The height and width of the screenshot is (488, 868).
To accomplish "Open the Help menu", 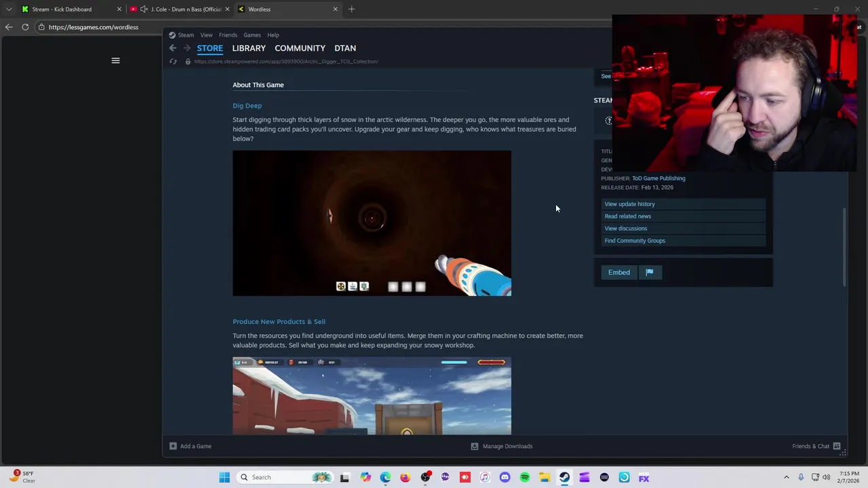I will (x=273, y=35).
